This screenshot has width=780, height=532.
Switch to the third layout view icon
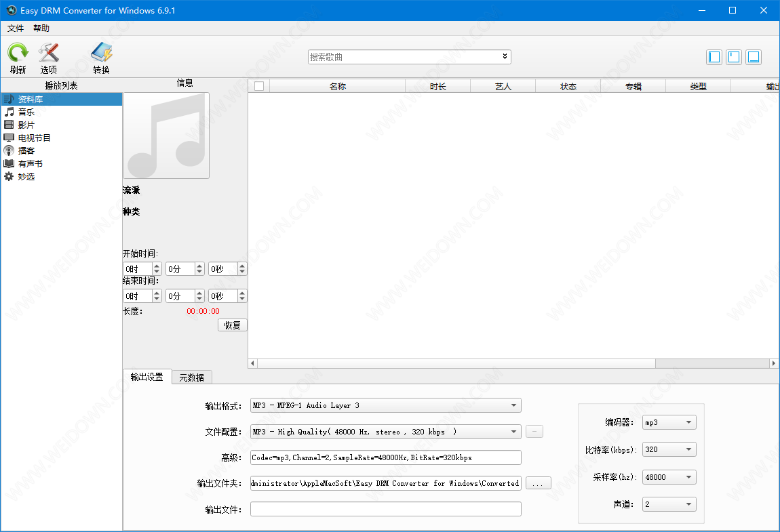754,57
